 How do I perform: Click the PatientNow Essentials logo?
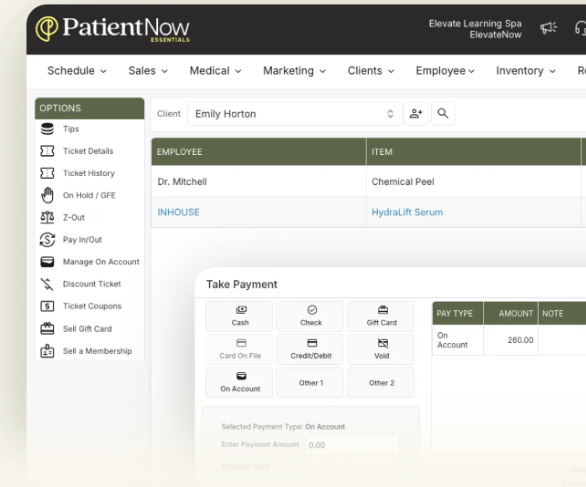tap(112, 28)
